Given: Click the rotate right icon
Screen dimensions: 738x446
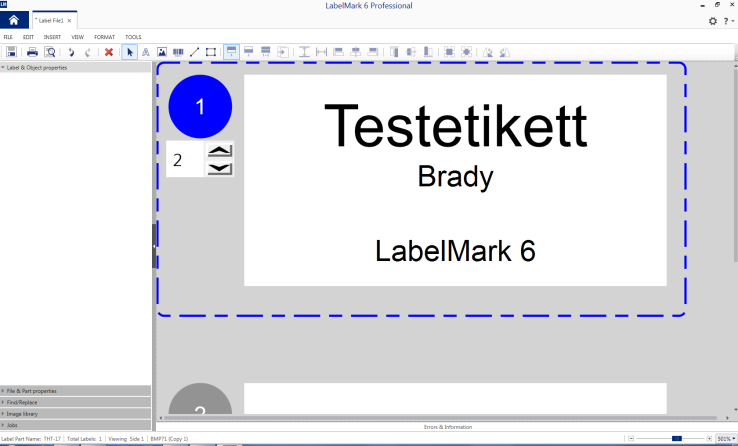Looking at the screenshot, I should point(505,52).
